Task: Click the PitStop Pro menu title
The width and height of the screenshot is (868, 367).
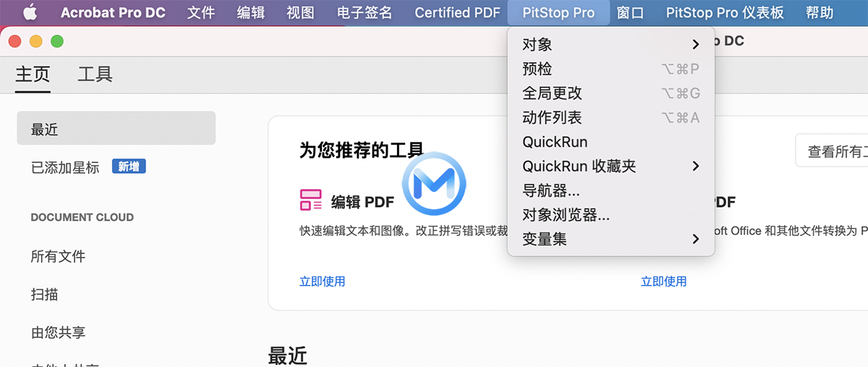Action: pyautogui.click(x=558, y=12)
